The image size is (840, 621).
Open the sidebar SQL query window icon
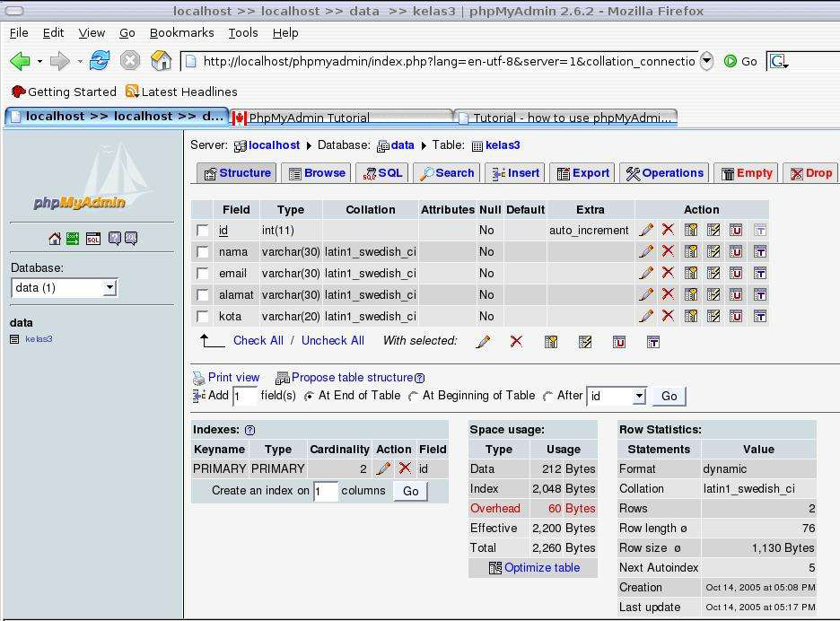coord(93,239)
